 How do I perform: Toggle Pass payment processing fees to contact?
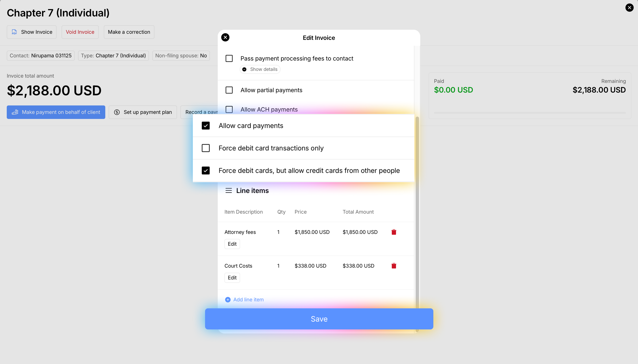point(229,58)
